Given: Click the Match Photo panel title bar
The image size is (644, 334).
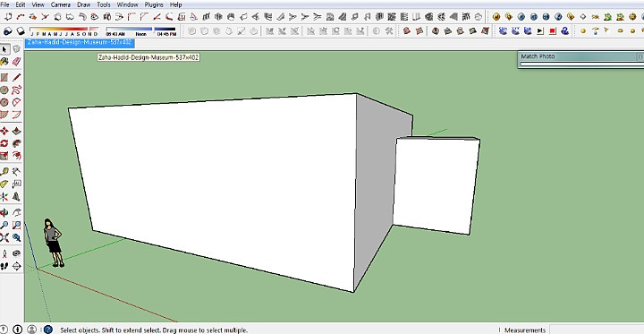Looking at the screenshot, I should 578,56.
